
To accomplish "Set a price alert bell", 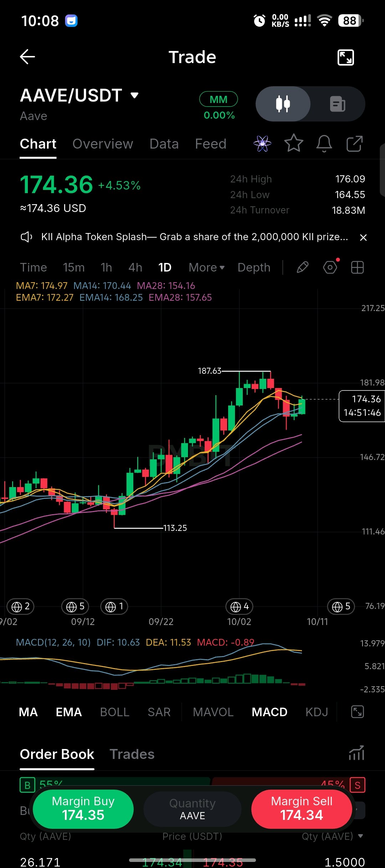I will 324,144.
